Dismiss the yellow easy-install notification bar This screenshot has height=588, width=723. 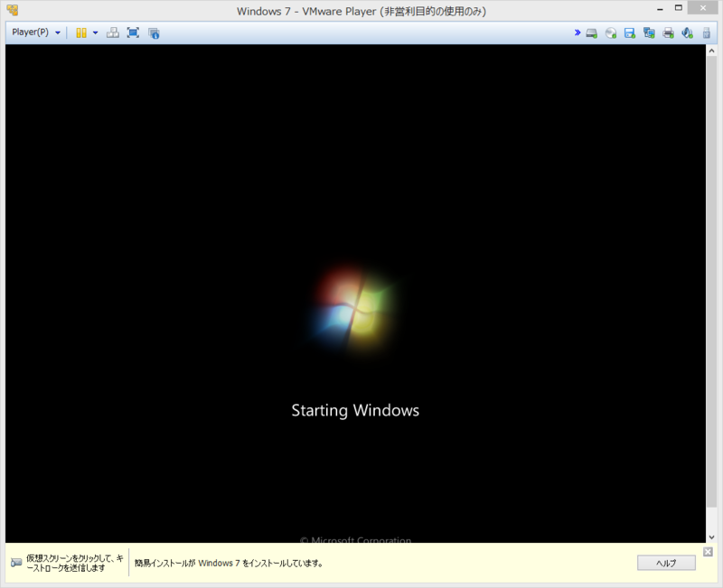pos(709,552)
